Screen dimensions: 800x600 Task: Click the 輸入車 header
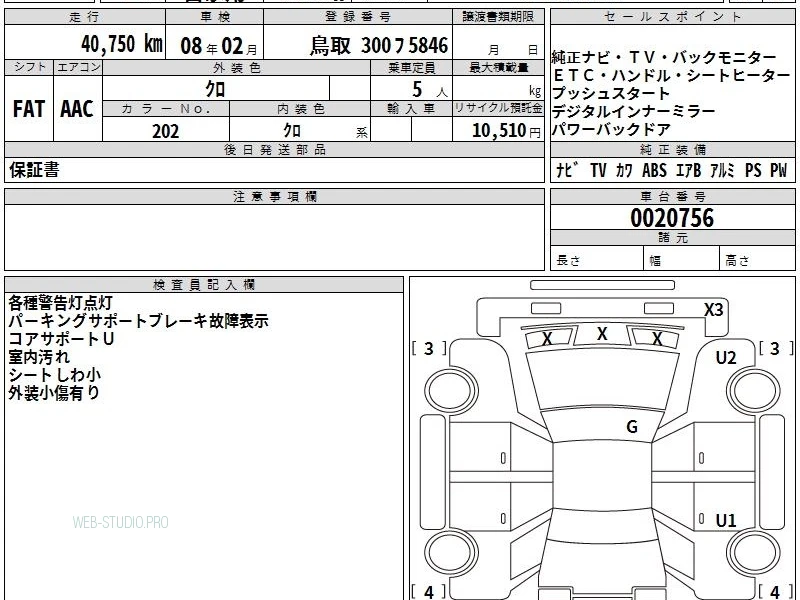[411, 109]
